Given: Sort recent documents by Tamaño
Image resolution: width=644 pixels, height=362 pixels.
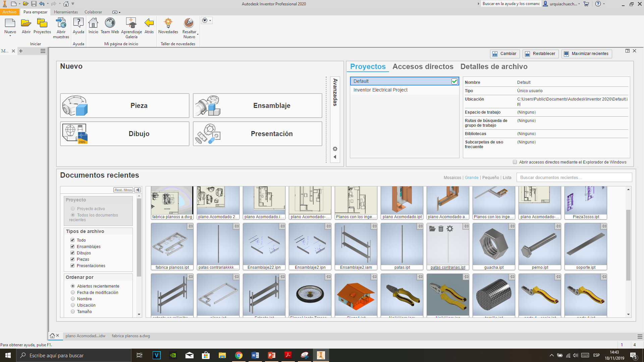Looking at the screenshot, I should (x=73, y=311).
